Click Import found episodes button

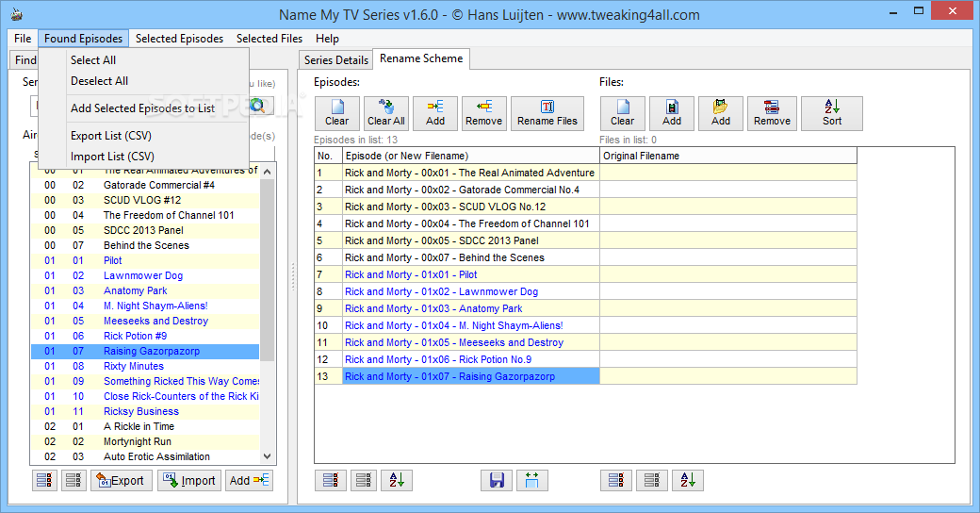point(189,481)
